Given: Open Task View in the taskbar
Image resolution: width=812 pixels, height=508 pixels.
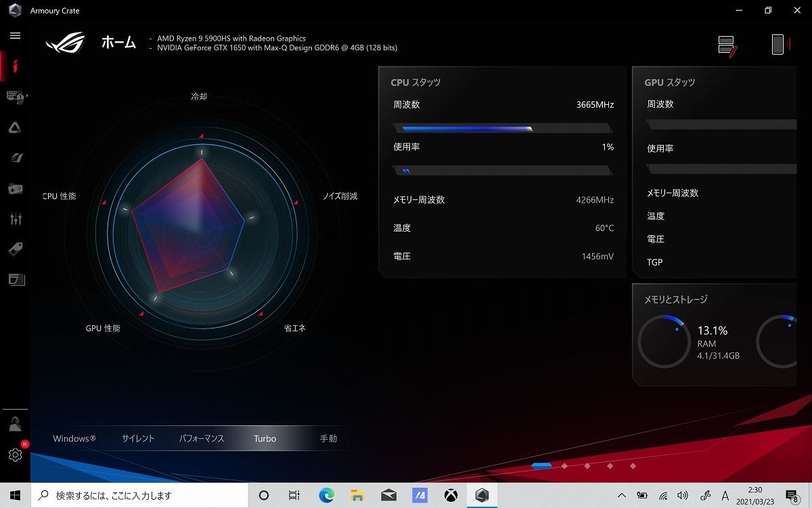Looking at the screenshot, I should tap(294, 495).
